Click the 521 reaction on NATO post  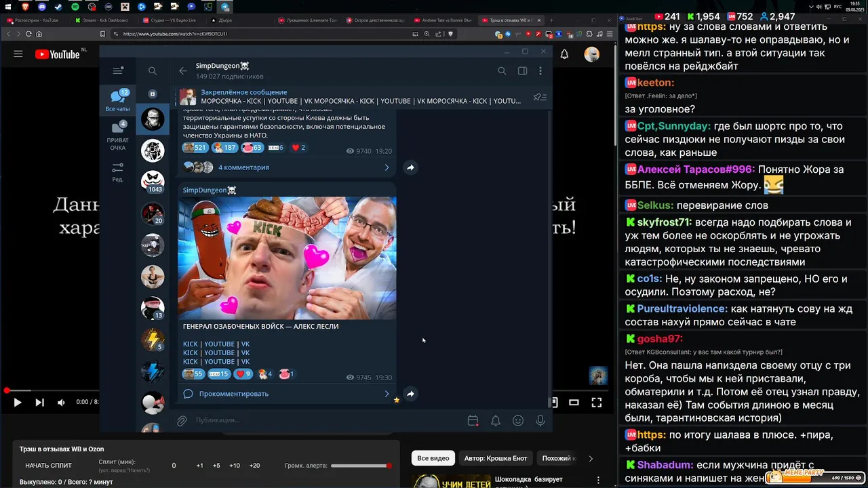195,148
